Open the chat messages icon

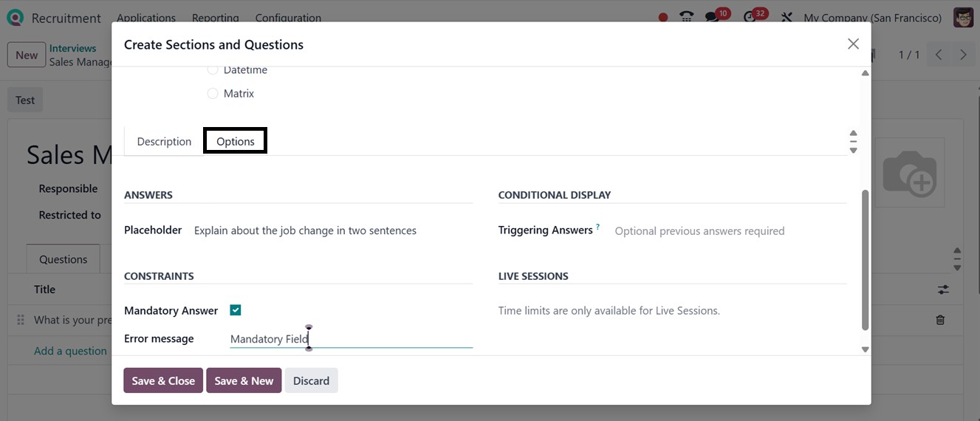[x=712, y=17]
